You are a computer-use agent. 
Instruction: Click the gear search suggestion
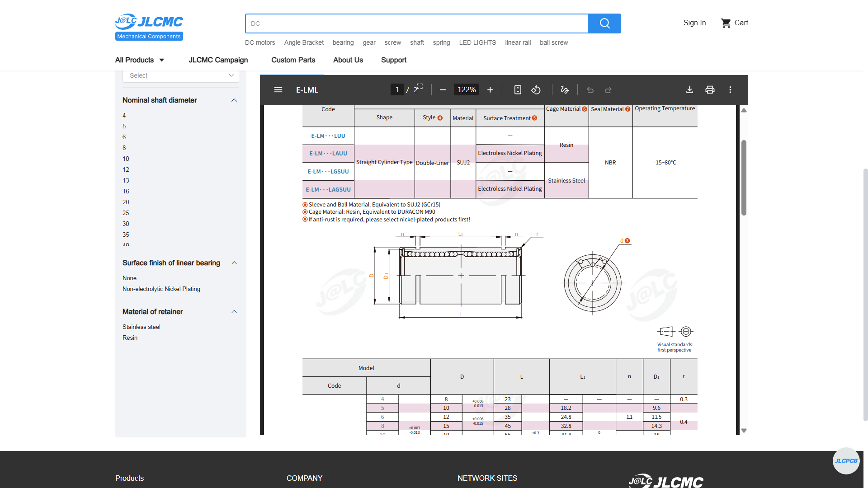pos(369,42)
